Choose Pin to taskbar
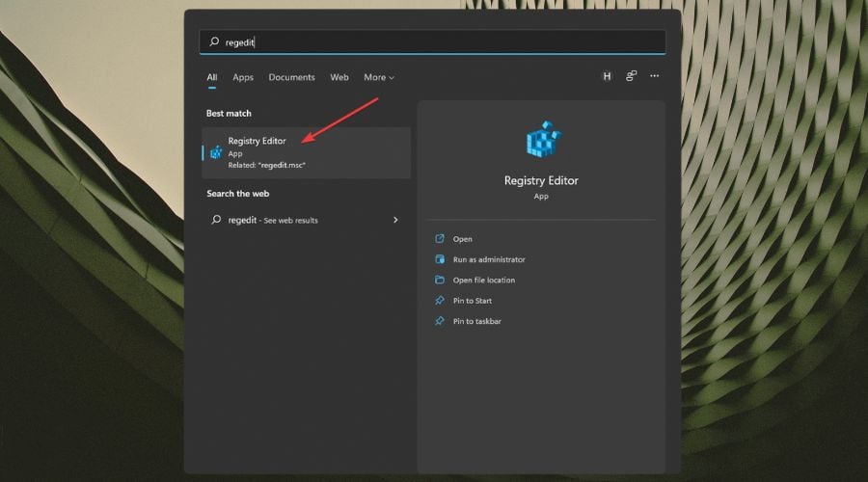 click(x=476, y=321)
